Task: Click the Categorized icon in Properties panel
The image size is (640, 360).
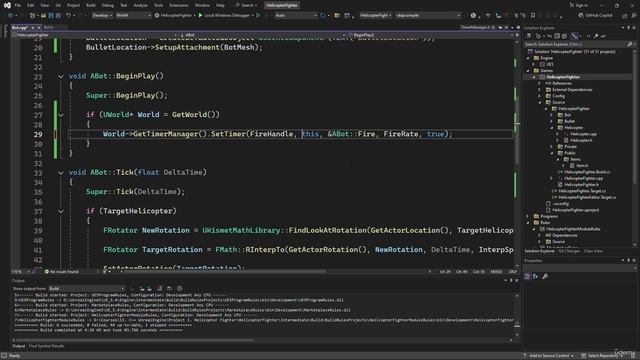Action: pyautogui.click(x=527, y=276)
